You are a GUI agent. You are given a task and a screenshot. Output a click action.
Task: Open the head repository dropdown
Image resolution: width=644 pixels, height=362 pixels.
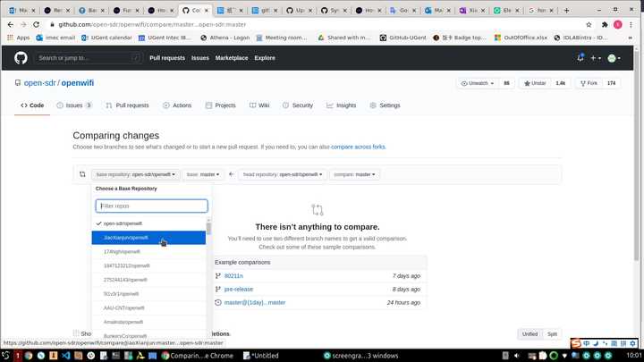pos(282,174)
